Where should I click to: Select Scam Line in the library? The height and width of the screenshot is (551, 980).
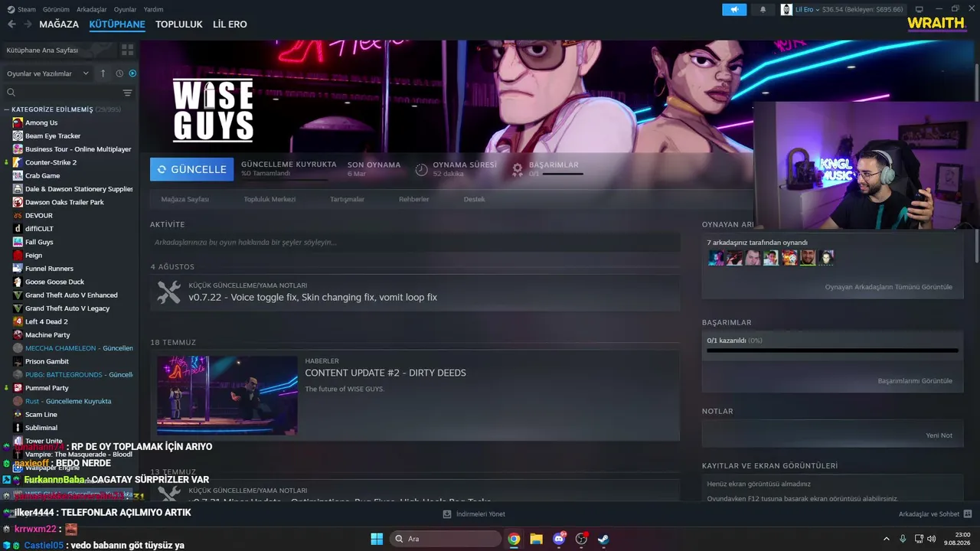[x=41, y=415]
